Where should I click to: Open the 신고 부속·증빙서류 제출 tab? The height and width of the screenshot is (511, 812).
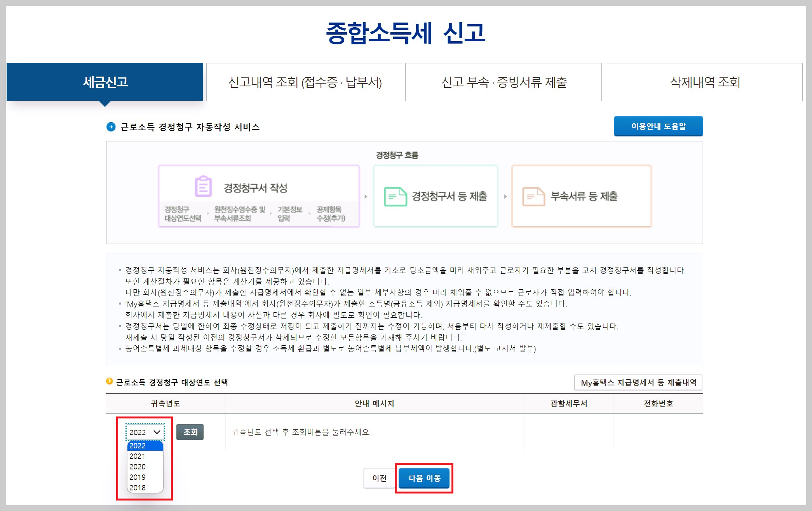point(504,82)
